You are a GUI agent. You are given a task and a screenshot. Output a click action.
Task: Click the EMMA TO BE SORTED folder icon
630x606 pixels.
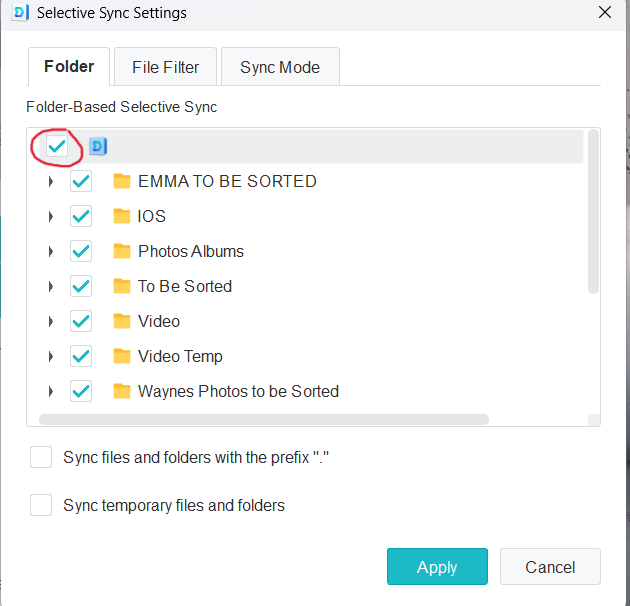pyautogui.click(x=122, y=181)
